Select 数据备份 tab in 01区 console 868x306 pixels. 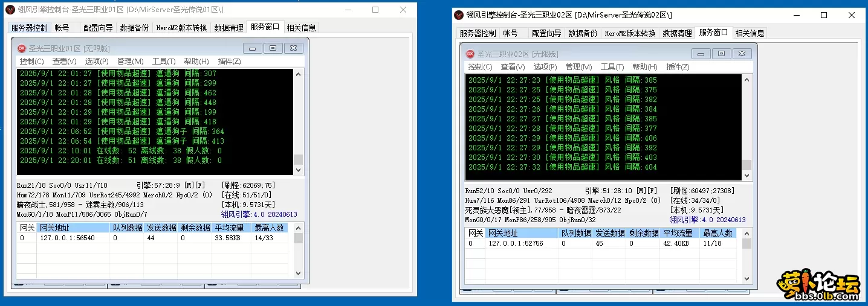click(x=134, y=28)
